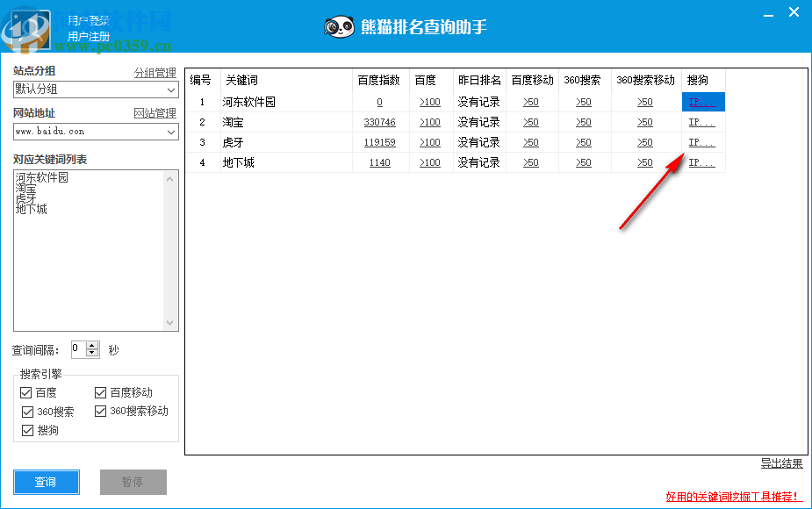Click the 暂停 pause button

[x=133, y=482]
